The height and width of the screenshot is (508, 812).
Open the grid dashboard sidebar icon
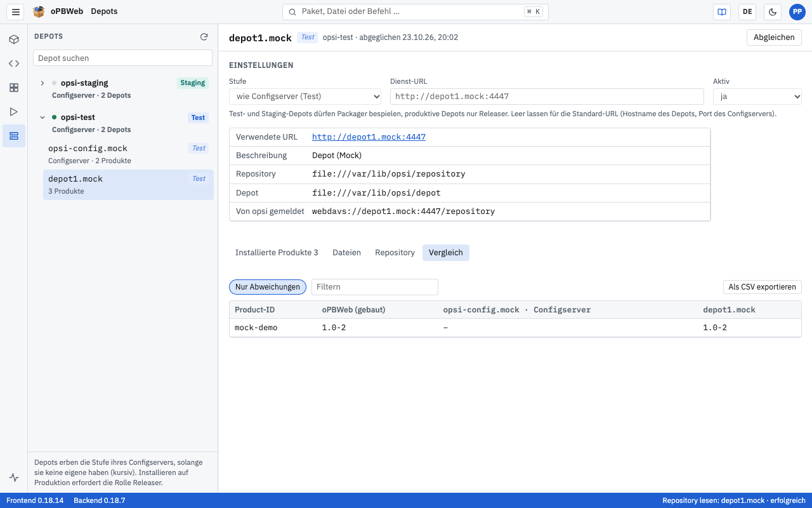14,88
